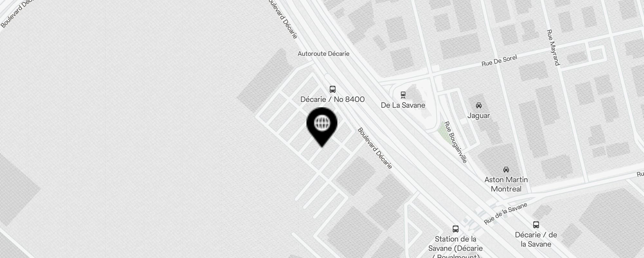The height and width of the screenshot is (258, 644).
Task: Click the Décarie / No 8400 label
Action: point(333,99)
